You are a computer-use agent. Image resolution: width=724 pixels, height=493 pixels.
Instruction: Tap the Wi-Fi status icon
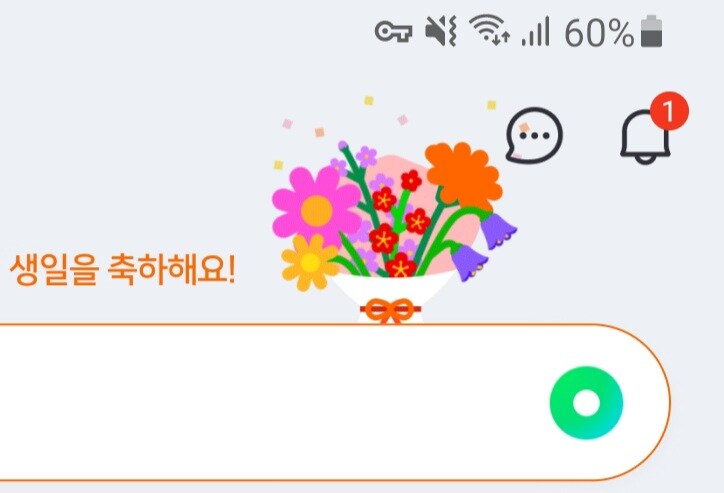tap(489, 30)
